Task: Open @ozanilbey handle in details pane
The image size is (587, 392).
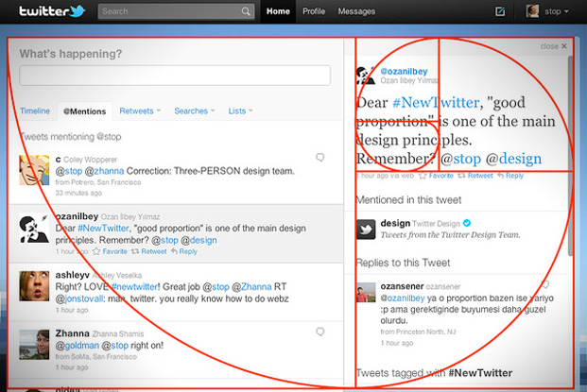Action: tap(404, 71)
